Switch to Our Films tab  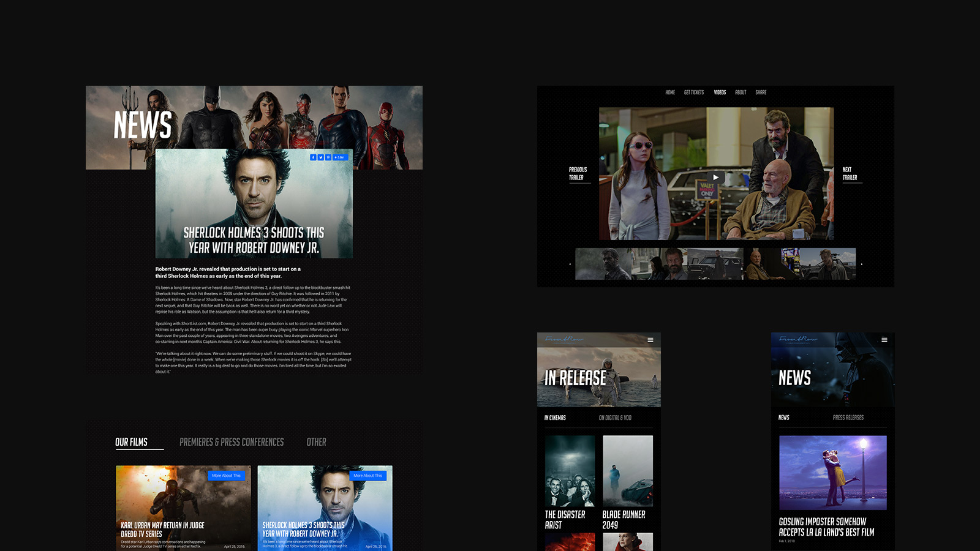coord(132,442)
